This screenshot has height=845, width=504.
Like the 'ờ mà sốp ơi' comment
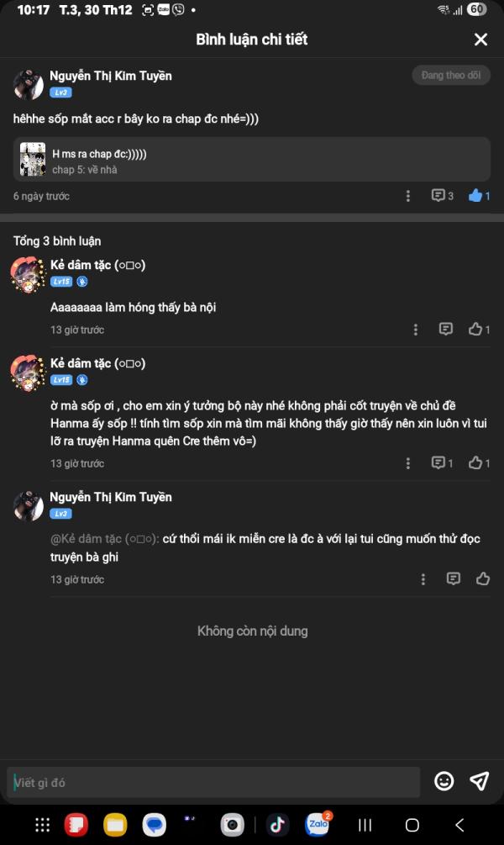(x=479, y=463)
